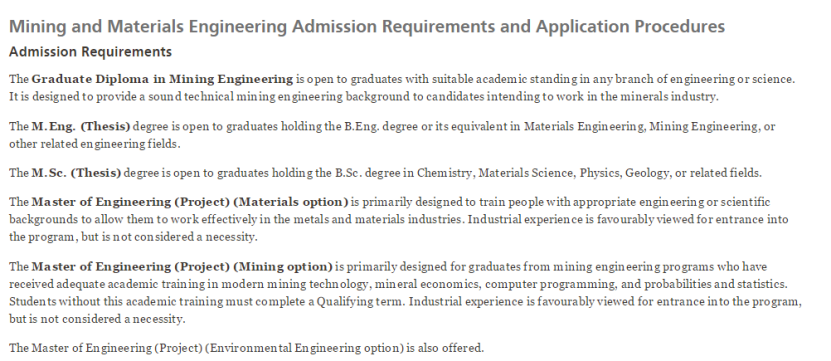Click 'mineral economics' in the Mining paragraph
831x361 pixels.
click(429, 284)
